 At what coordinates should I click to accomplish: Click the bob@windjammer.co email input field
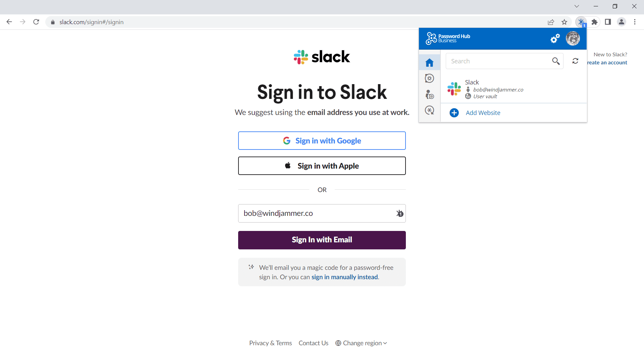(322, 213)
